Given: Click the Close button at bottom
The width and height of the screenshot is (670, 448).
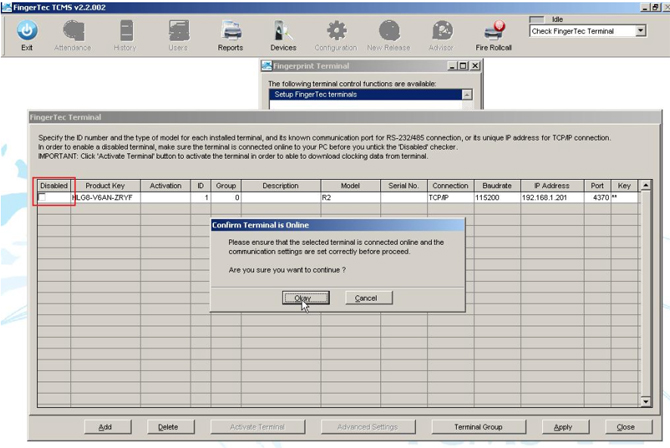Looking at the screenshot, I should click(x=629, y=427).
